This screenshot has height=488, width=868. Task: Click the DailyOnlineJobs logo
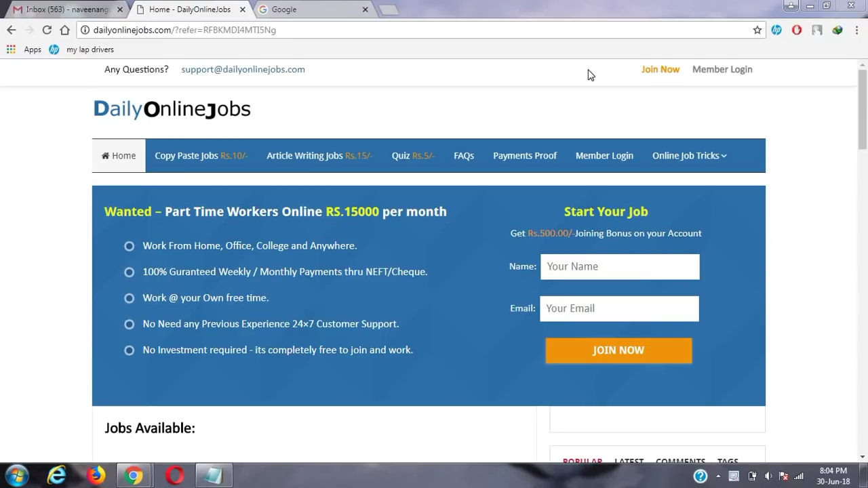[172, 109]
